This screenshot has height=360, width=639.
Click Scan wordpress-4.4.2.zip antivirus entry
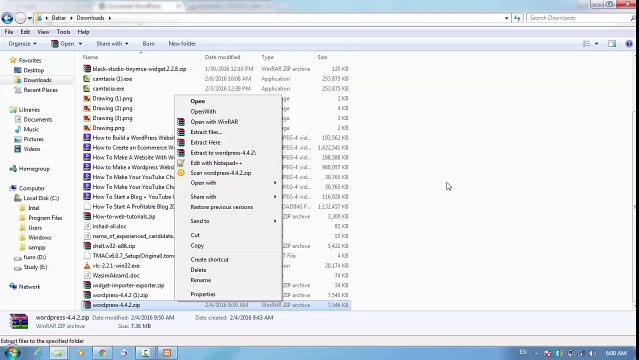click(x=220, y=173)
